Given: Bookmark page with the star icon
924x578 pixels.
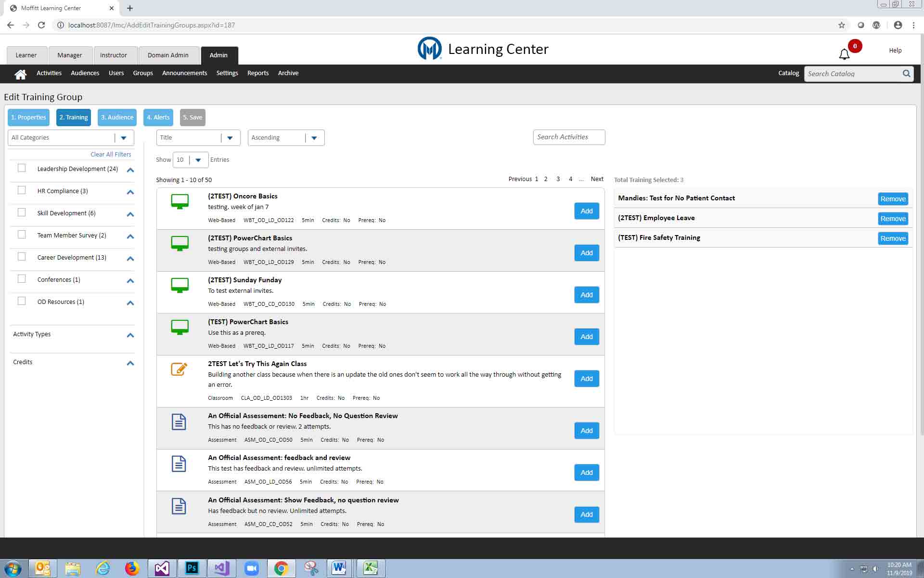Looking at the screenshot, I should click(x=841, y=25).
